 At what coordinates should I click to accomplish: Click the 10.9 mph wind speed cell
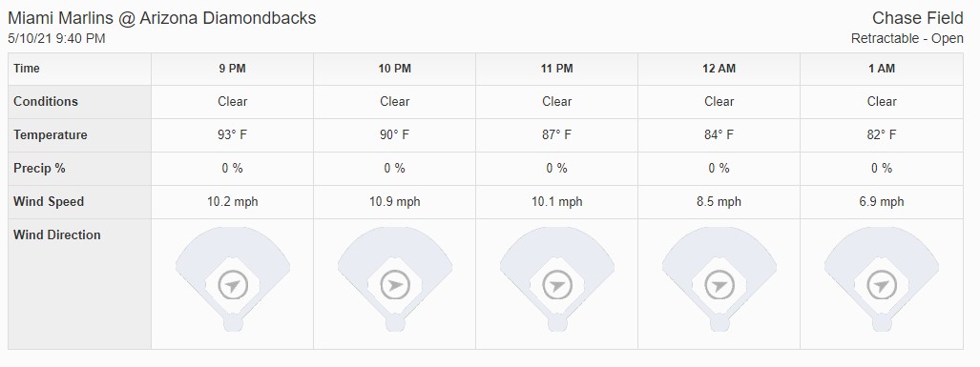395,202
